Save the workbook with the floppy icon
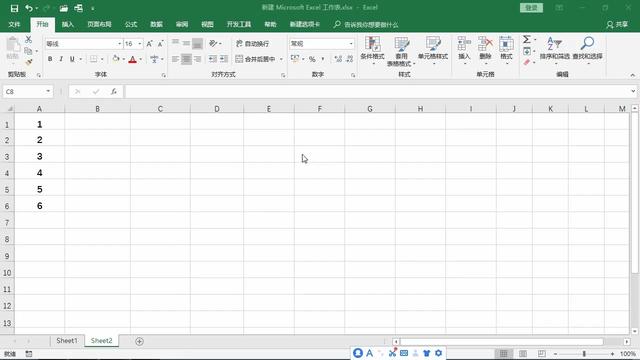This screenshot has height=360, width=640. [x=14, y=8]
